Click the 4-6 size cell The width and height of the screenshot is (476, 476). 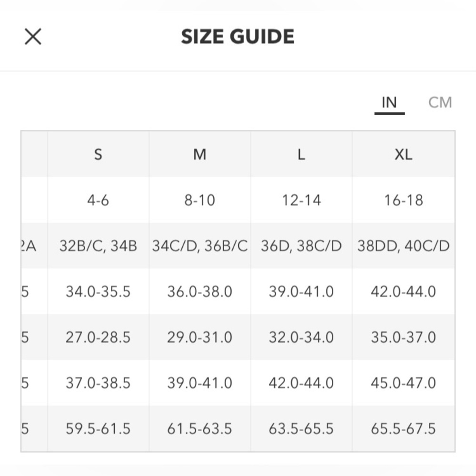click(x=98, y=200)
